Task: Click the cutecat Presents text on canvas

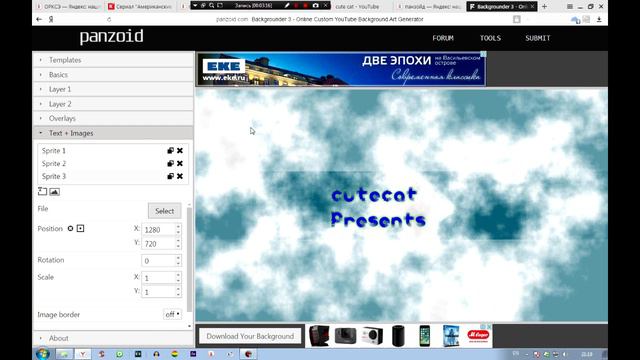Action: [378, 207]
